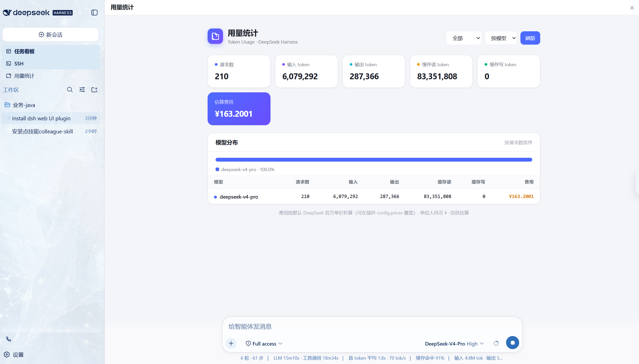Click the 缓存读 token card

point(441,71)
